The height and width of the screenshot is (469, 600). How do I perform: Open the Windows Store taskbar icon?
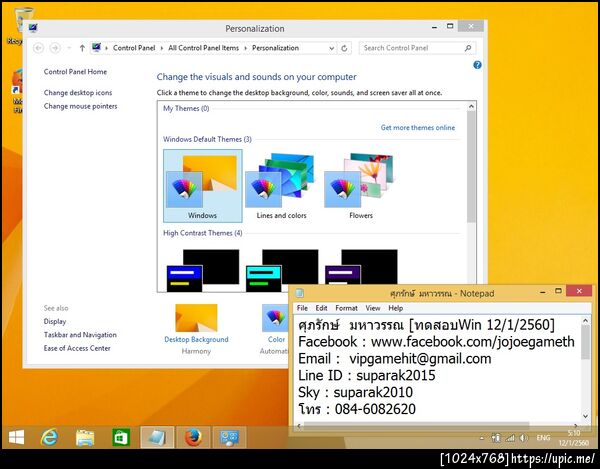click(121, 437)
